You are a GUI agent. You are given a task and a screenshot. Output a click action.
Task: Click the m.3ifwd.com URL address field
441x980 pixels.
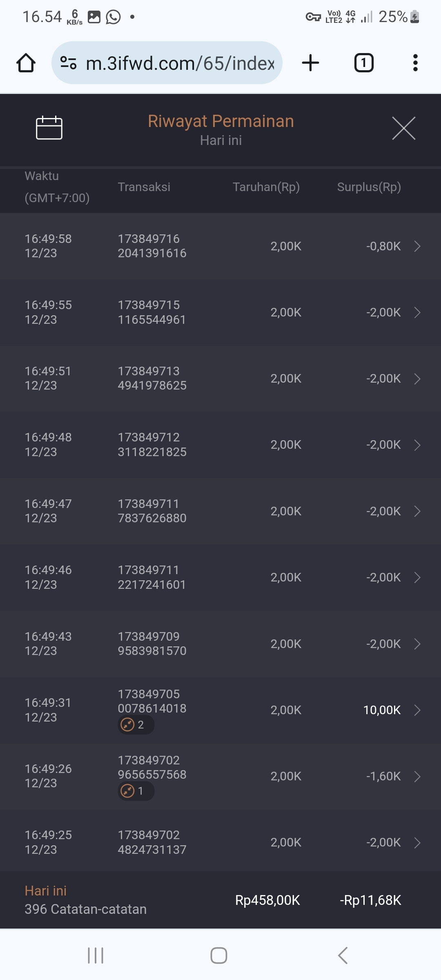180,63
